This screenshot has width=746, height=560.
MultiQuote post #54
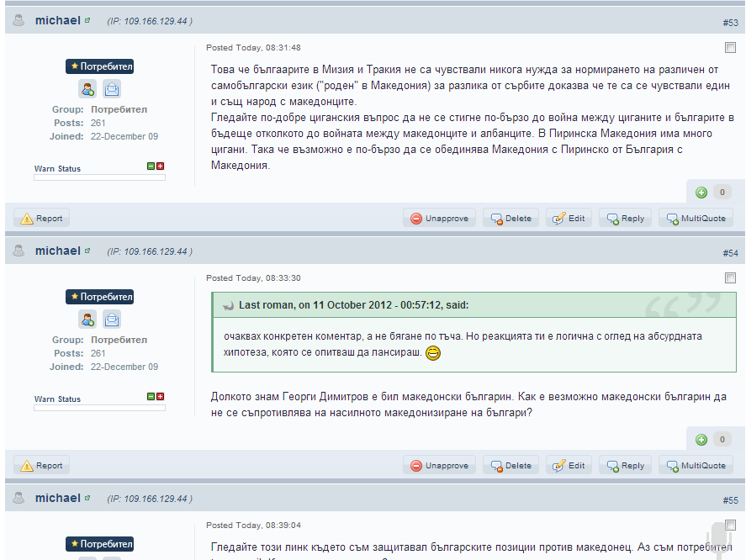click(x=696, y=466)
